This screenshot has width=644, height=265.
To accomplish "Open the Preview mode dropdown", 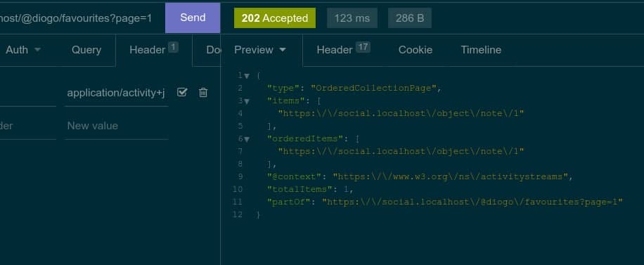I will 260,50.
